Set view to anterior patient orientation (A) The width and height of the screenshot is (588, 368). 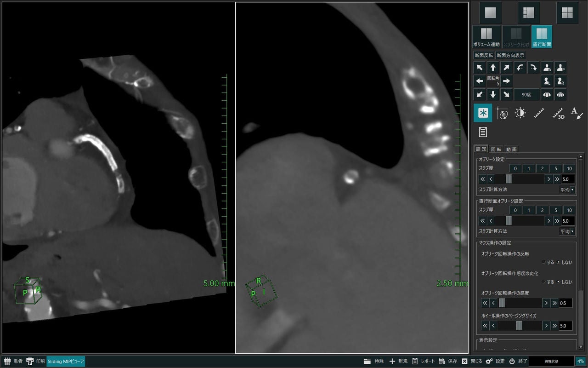547,68
